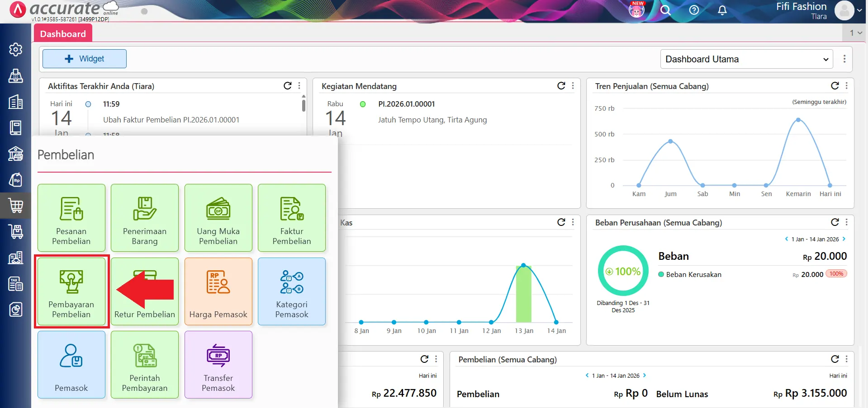Viewport: 868px width, 408px height.
Task: Go to next period in Beban Perusahaan
Action: [844, 239]
